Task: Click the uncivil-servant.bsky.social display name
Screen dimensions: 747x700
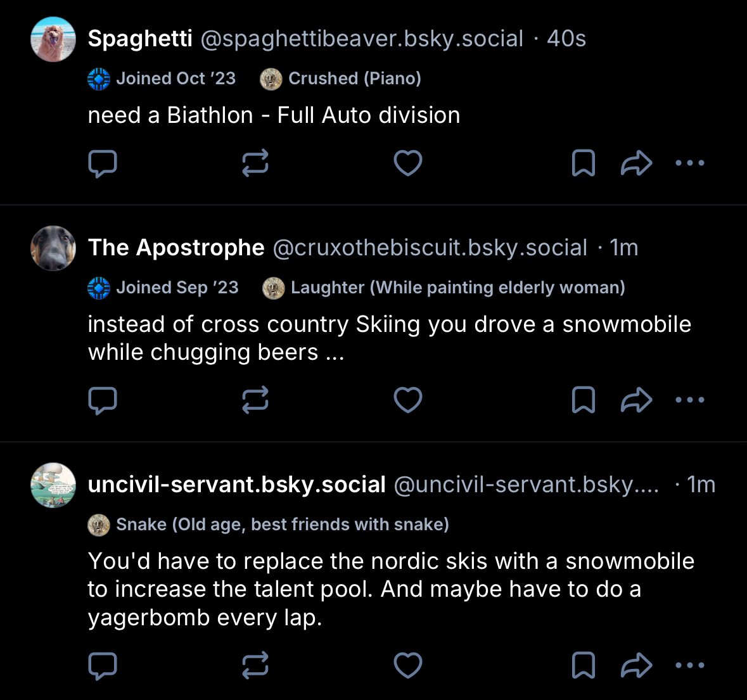Action: (x=236, y=485)
